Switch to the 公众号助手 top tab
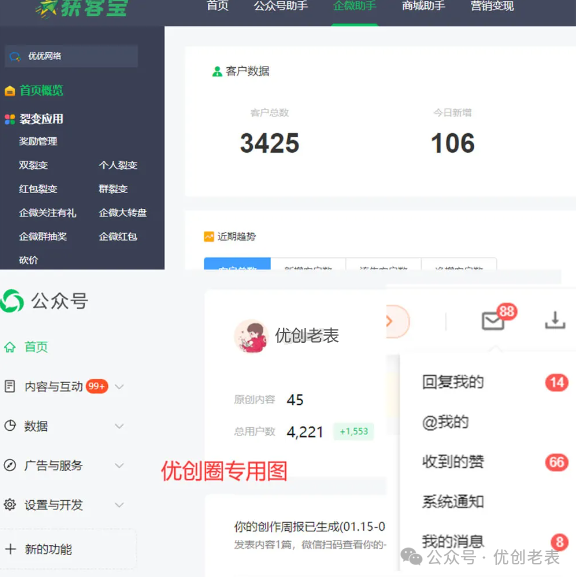Image resolution: width=578 pixels, height=580 pixels. click(x=282, y=6)
